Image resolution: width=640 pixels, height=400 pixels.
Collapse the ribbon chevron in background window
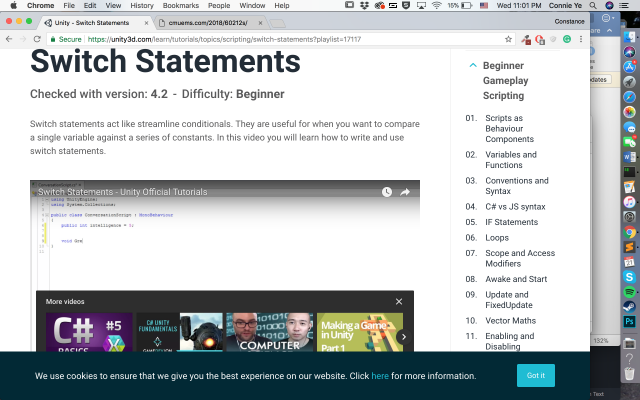coord(609,31)
